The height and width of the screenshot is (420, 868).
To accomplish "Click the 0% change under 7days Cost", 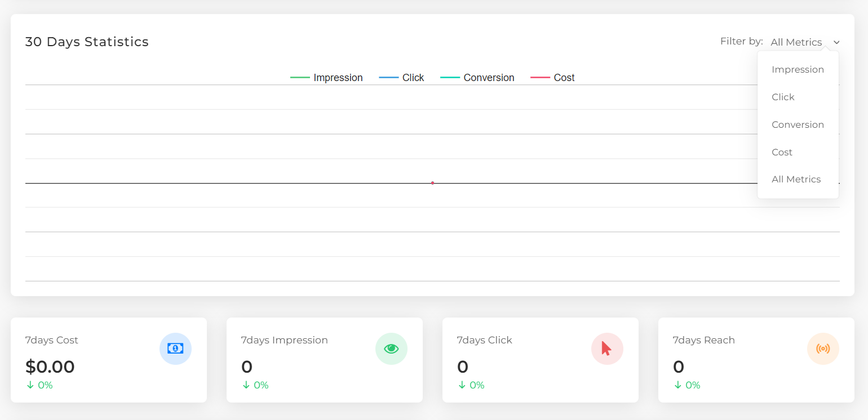I will (39, 385).
